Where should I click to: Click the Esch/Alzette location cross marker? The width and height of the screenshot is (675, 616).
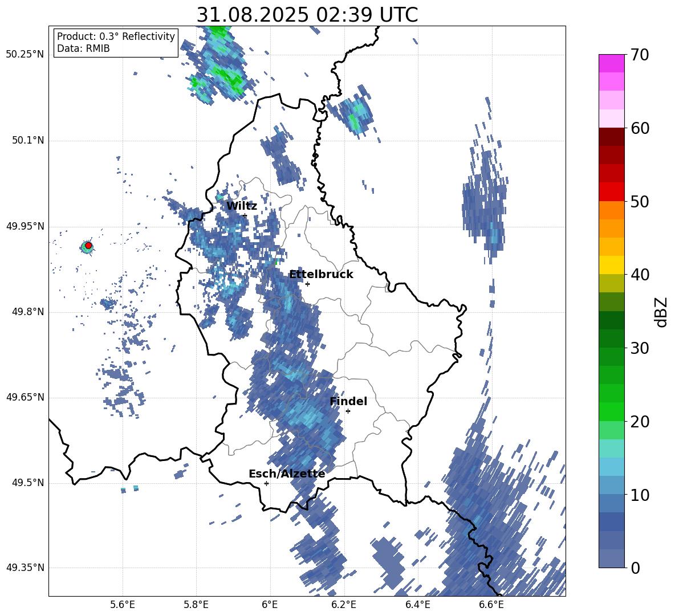(x=266, y=483)
